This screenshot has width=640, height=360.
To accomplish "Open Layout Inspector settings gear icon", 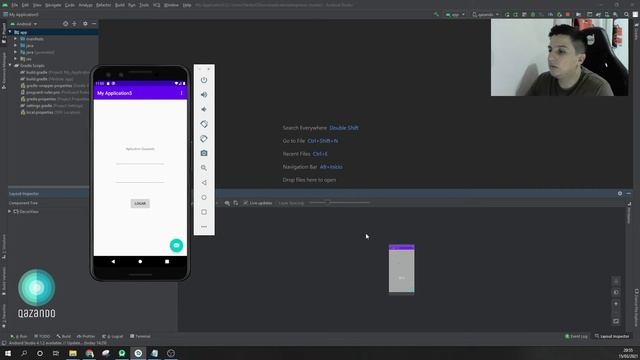I will coord(620,193).
